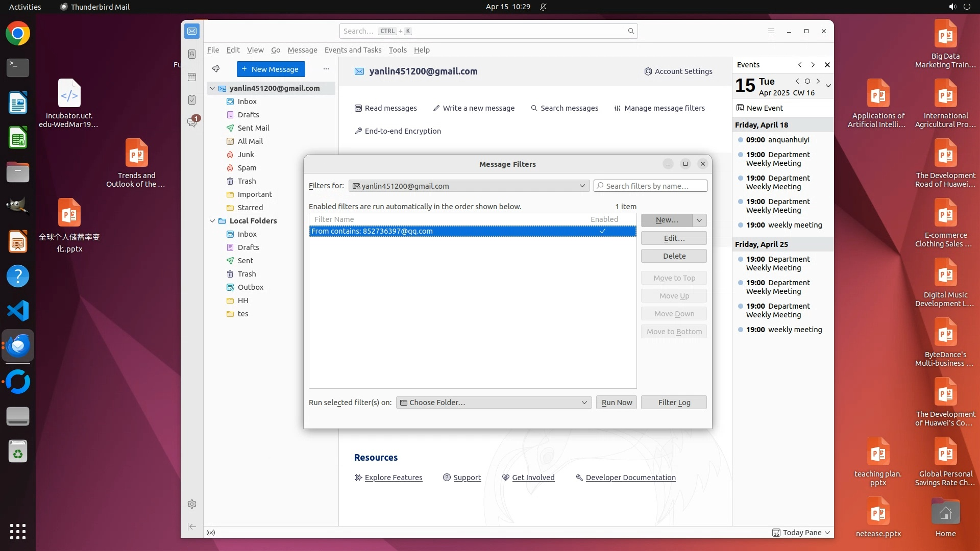
Task: Toggle the enabled checkmark for the 852736397@qq.com filter
Action: (x=602, y=231)
